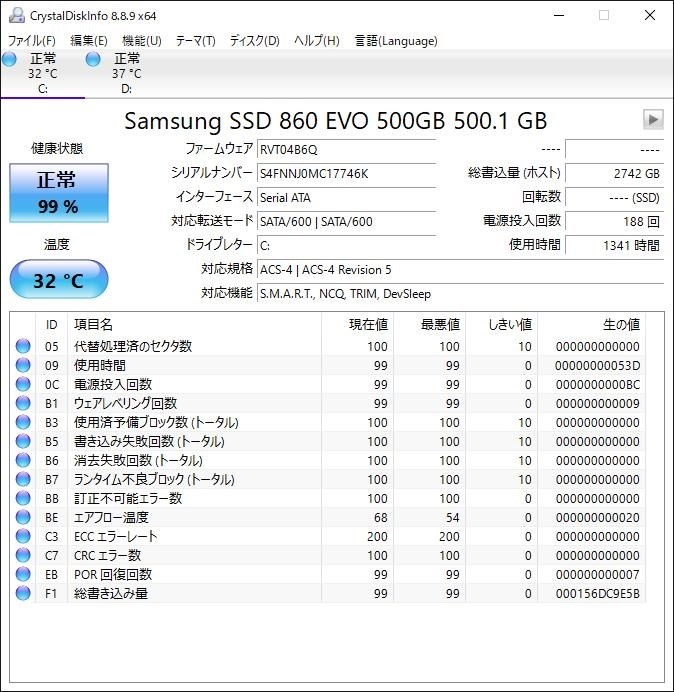This screenshot has width=674, height=692.
Task: Open the ディスク(D) menu
Action: 255,41
